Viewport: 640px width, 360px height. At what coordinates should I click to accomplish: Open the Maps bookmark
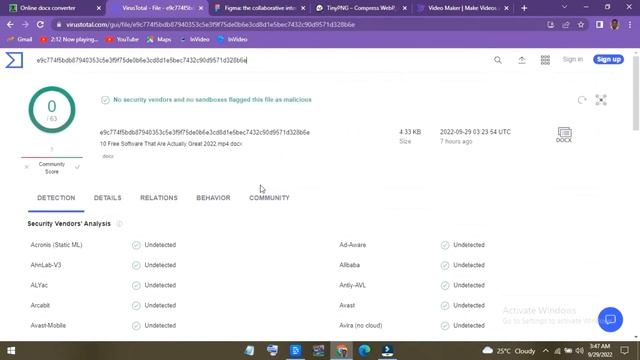click(159, 40)
